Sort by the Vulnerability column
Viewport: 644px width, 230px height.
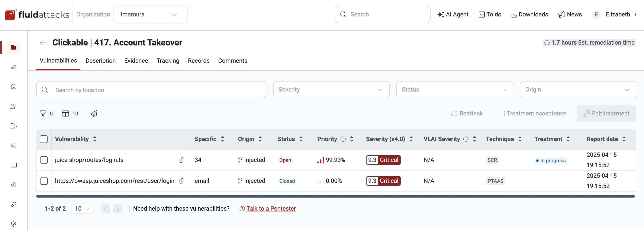(95, 139)
